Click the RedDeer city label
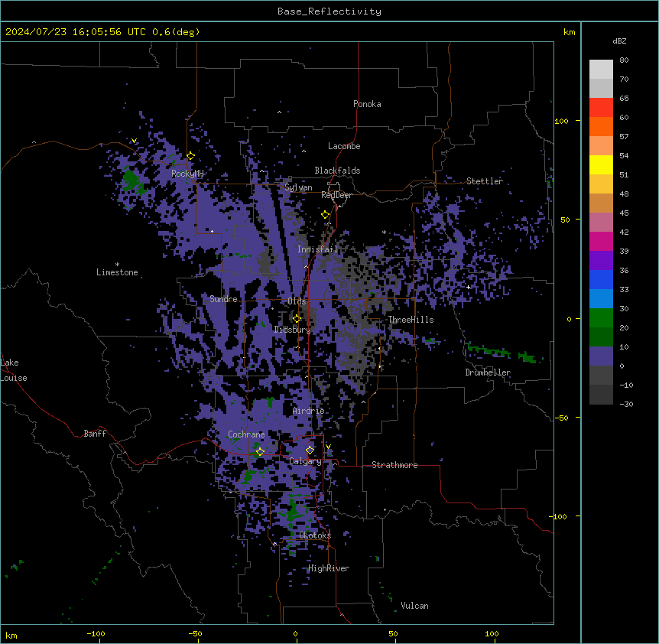 (x=336, y=195)
